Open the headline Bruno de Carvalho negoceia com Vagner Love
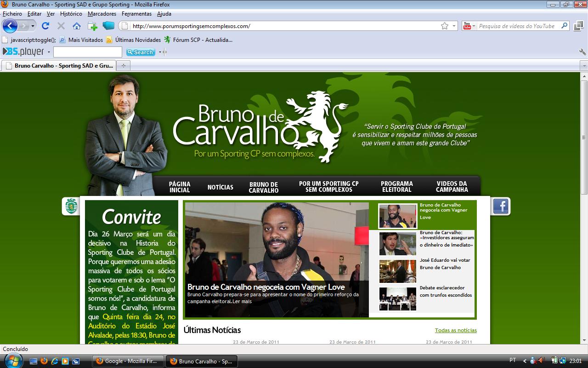Screen dimensions: 588x368 (x=266, y=287)
